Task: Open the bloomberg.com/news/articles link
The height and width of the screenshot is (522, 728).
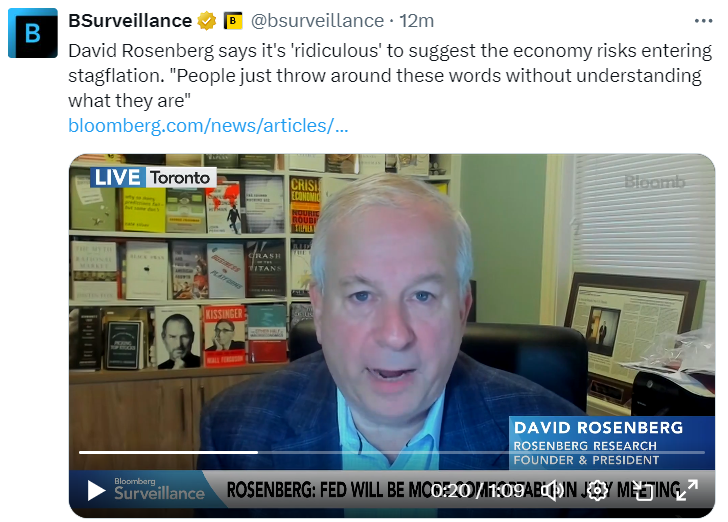Action: pos(208,125)
